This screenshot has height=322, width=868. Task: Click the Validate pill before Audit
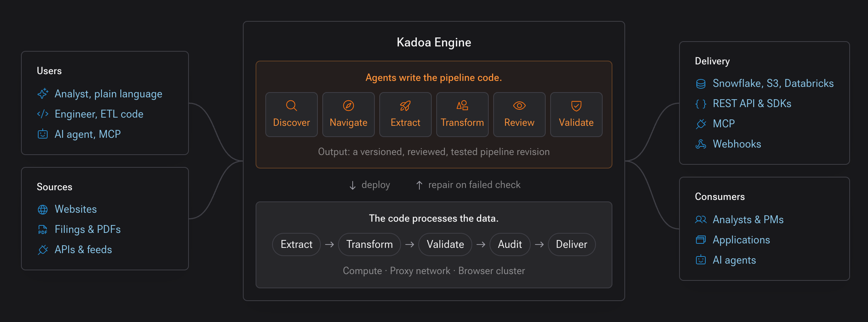point(445,244)
